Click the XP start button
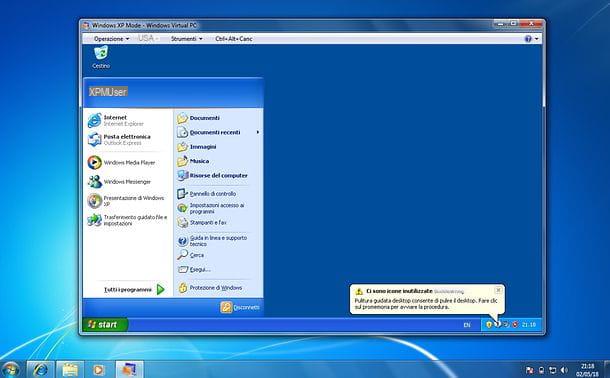The image size is (610, 378). [x=105, y=324]
